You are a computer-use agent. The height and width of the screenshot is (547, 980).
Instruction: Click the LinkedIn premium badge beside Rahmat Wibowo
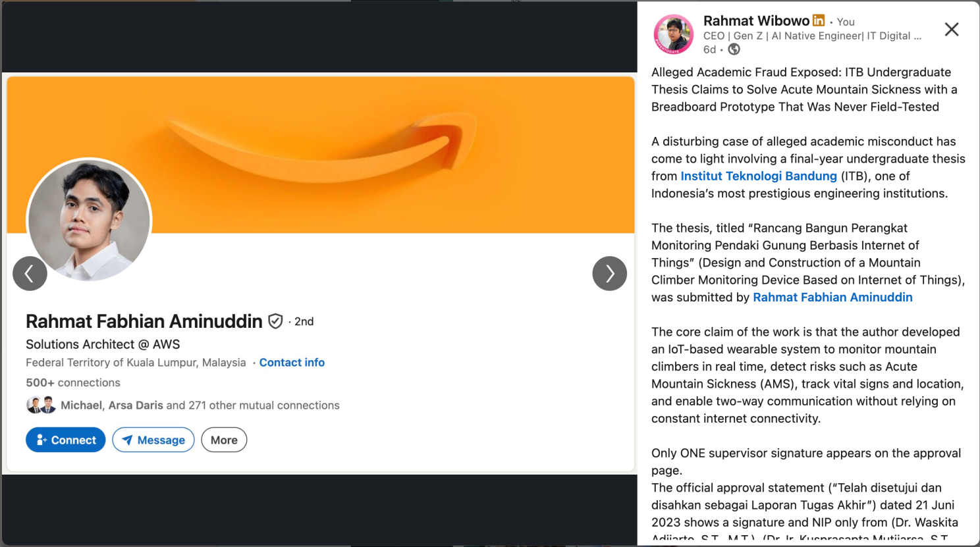pyautogui.click(x=819, y=20)
